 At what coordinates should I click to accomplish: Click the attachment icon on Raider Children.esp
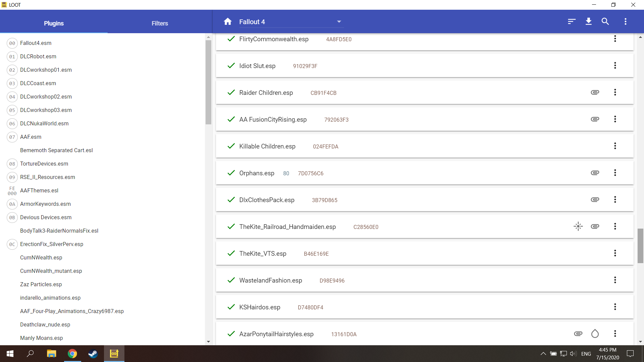click(595, 92)
